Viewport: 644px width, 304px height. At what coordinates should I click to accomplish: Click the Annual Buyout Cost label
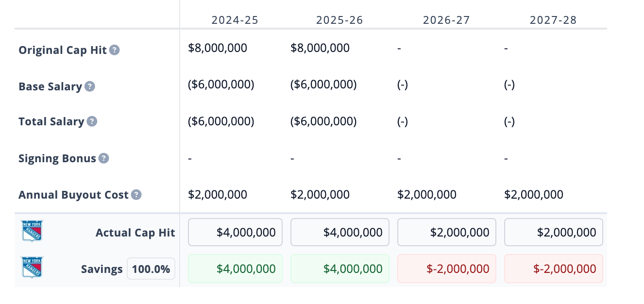74,195
